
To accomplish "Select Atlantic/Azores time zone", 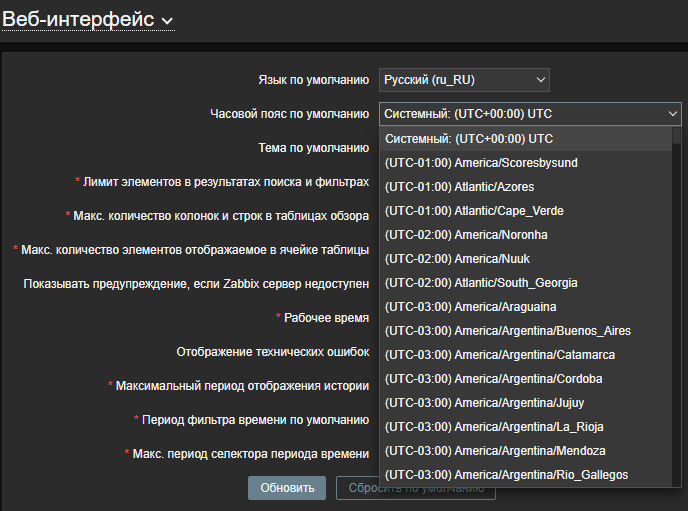I will (x=459, y=187).
